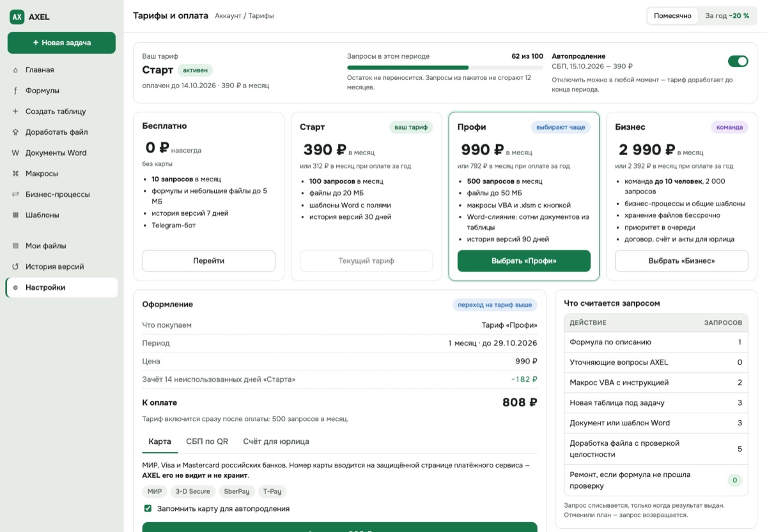Select the 3-D Secure chip
The image size is (767, 532).
[x=193, y=491]
